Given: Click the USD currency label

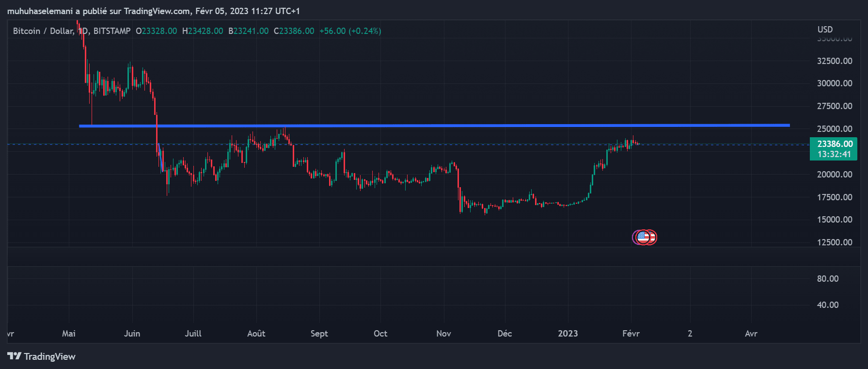Looking at the screenshot, I should pyautogui.click(x=825, y=30).
